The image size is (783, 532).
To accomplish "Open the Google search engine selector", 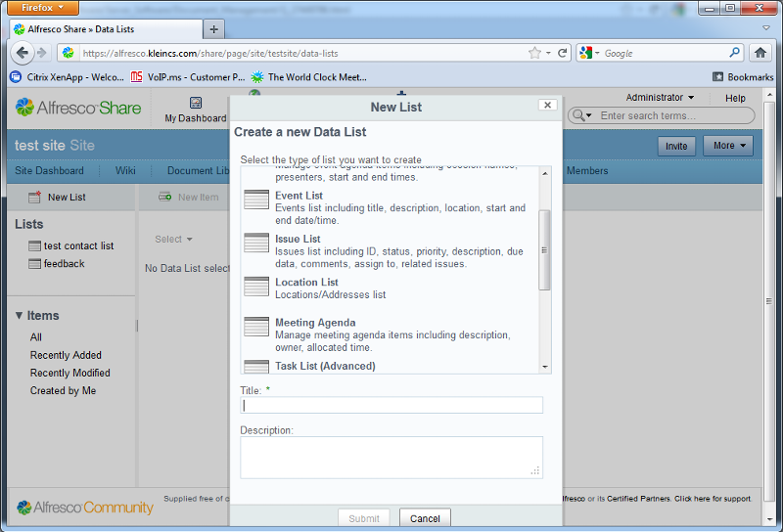I will 589,53.
